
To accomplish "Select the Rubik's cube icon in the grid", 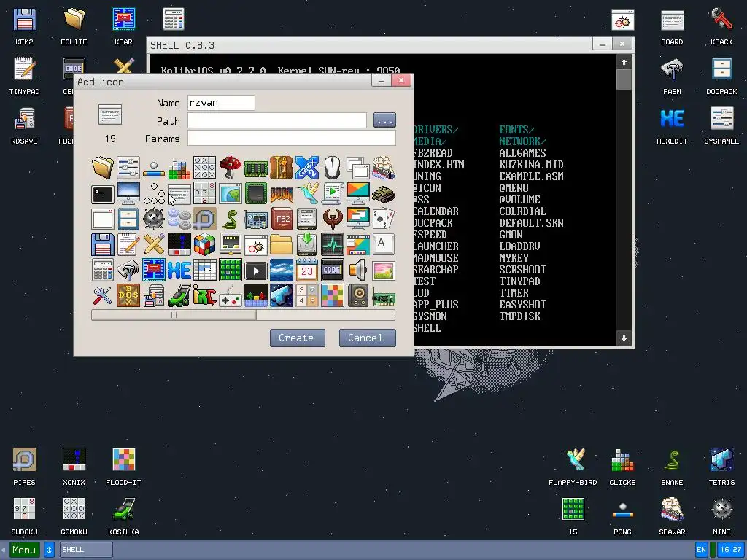I will 205,245.
